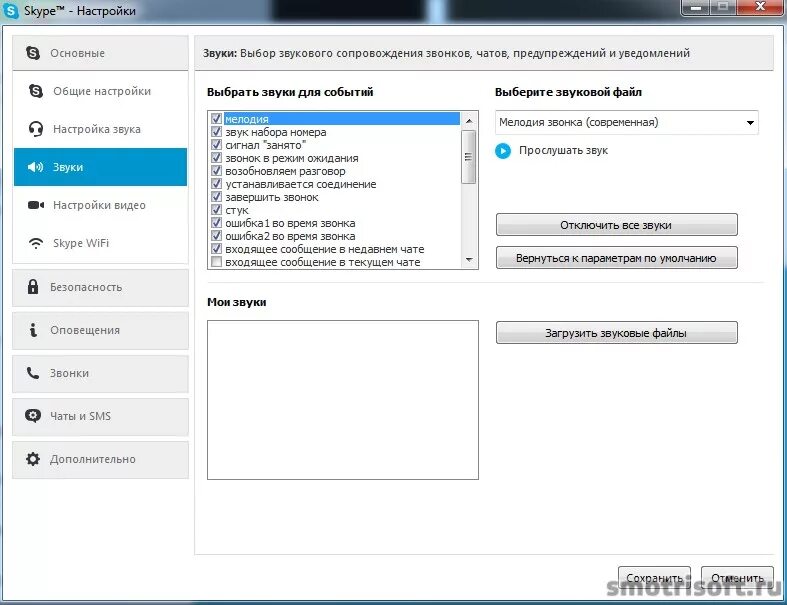Viewport: 787px width, 605px height.
Task: Close the Skype settings window
Action: tap(760, 7)
